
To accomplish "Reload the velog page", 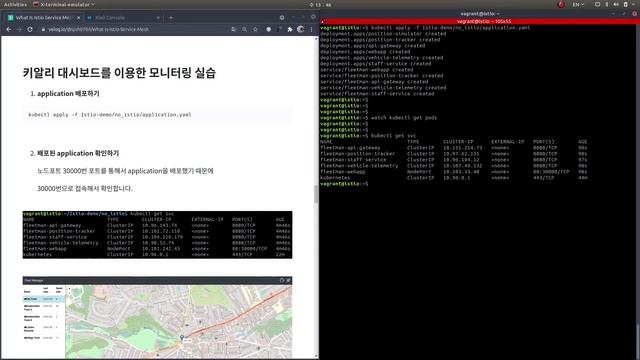I will pyautogui.click(x=30, y=29).
